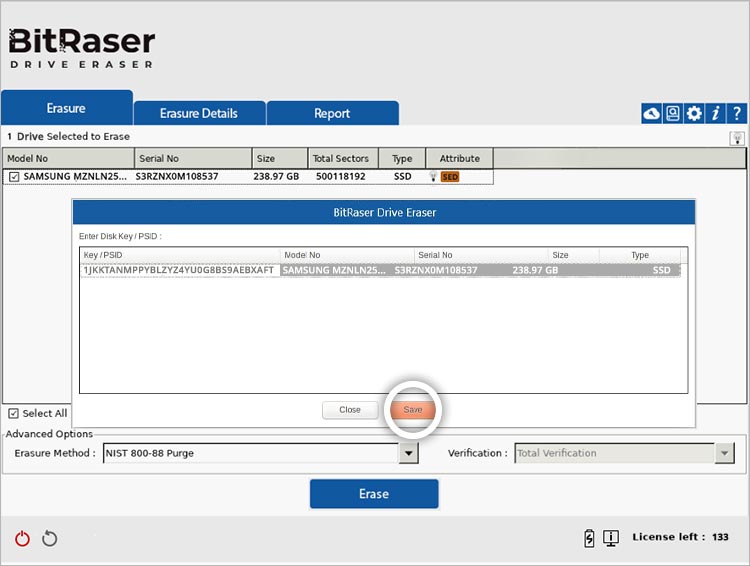Click the Type column header in drive list

tap(402, 158)
